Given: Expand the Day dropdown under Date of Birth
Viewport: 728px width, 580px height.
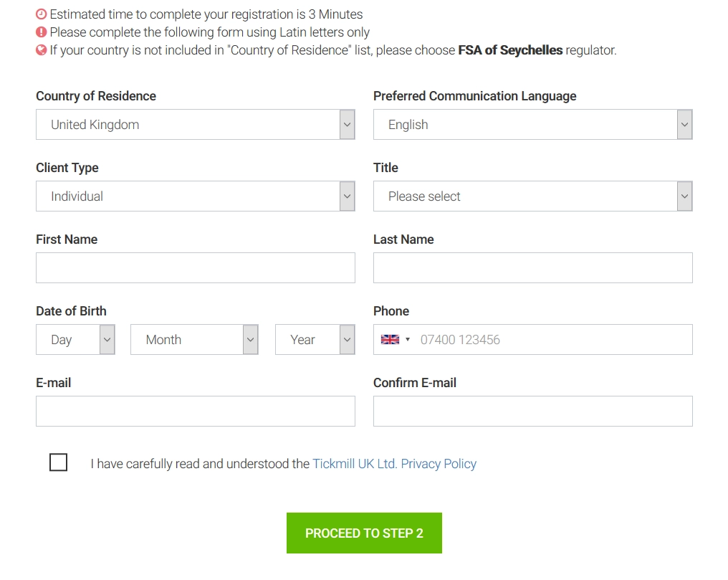Looking at the screenshot, I should (104, 339).
